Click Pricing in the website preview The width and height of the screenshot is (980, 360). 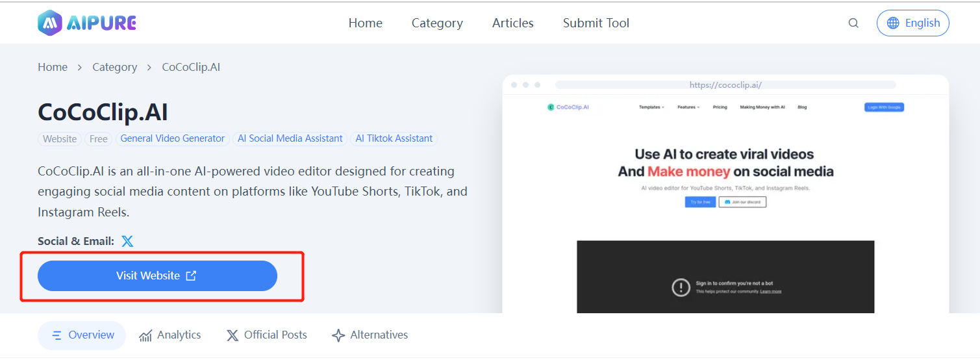[720, 107]
